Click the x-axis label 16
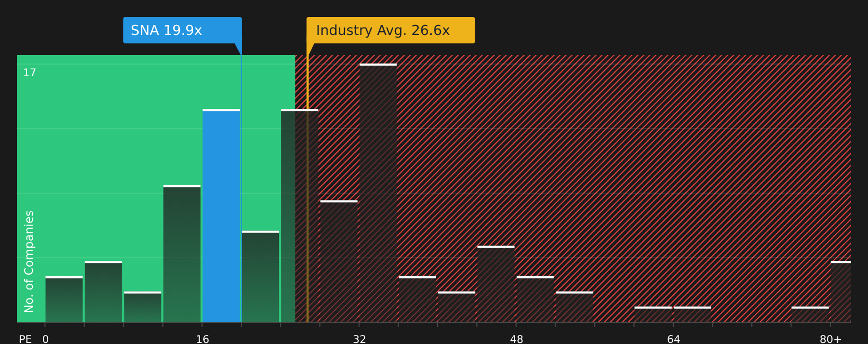The width and height of the screenshot is (868, 344). (203, 339)
